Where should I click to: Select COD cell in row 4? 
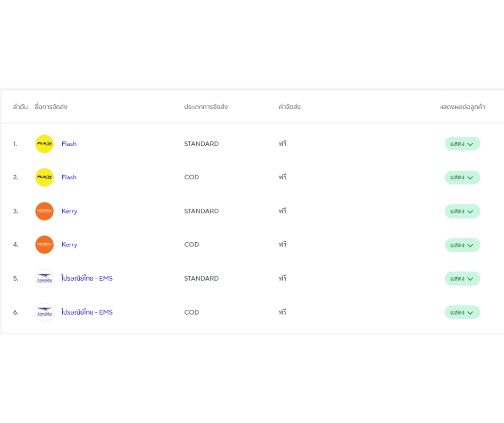[191, 245]
